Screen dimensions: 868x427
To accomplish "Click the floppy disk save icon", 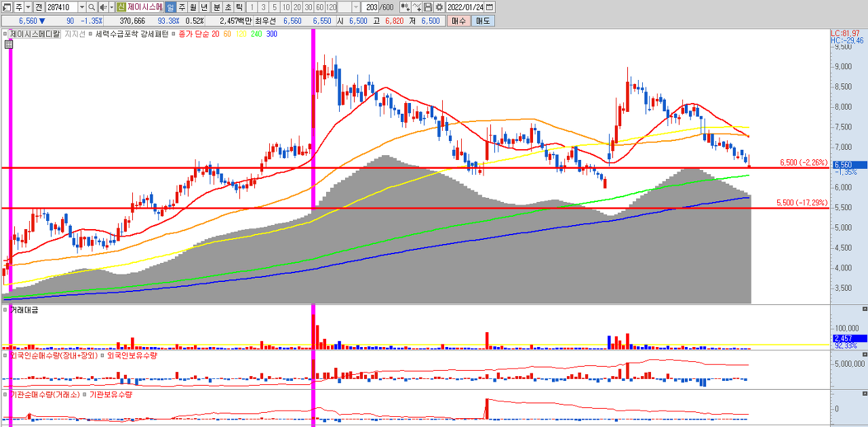I will pyautogui.click(x=428, y=7).
